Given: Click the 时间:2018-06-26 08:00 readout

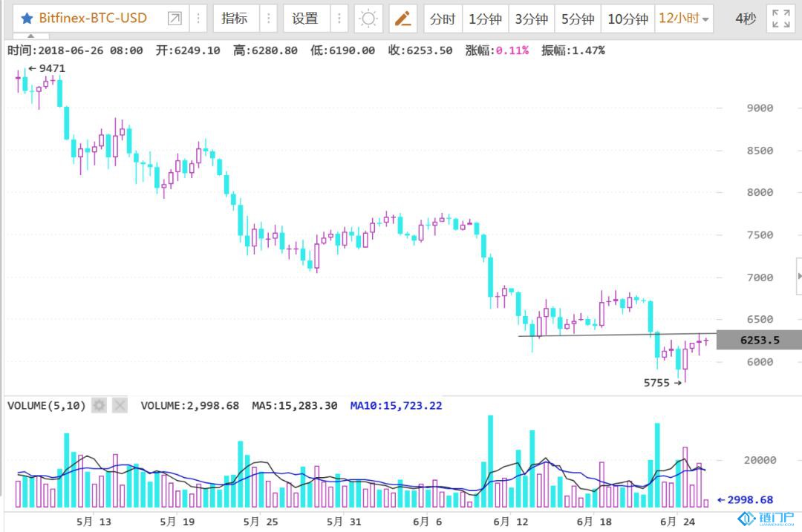Looking at the screenshot, I should point(75,50).
